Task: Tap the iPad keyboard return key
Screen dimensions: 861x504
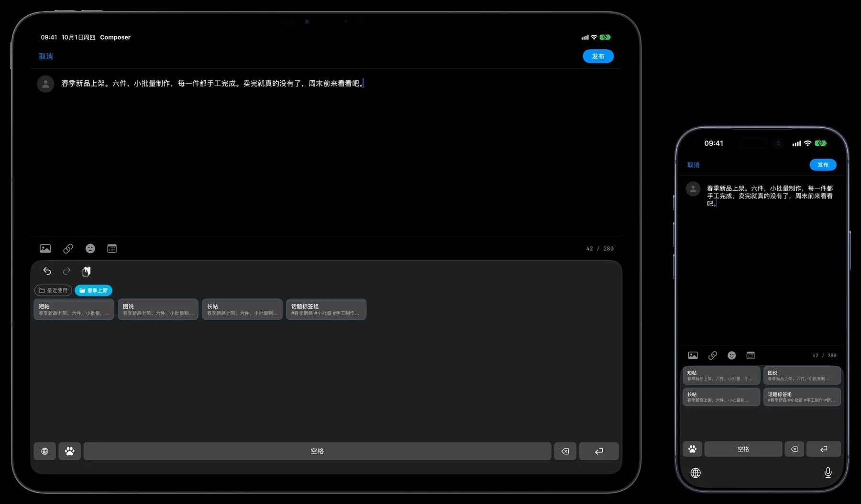Action: 599,451
